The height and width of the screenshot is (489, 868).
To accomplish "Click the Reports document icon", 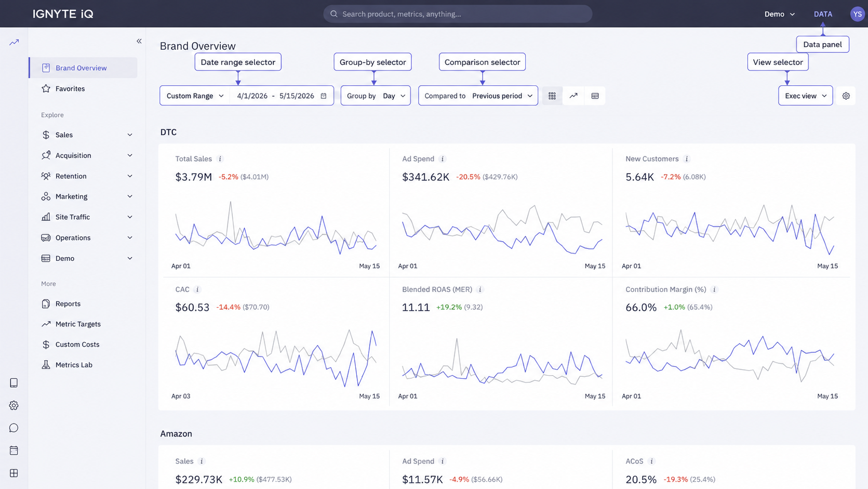I will tap(46, 303).
